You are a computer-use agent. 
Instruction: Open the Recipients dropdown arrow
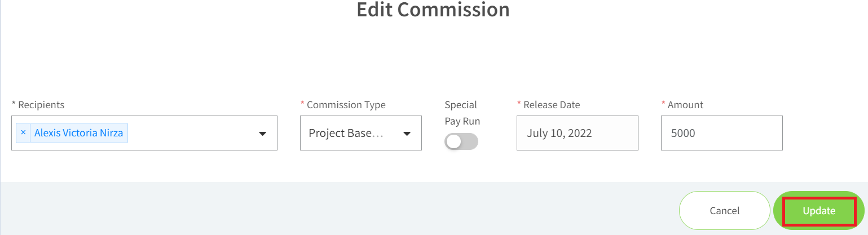pyautogui.click(x=262, y=134)
